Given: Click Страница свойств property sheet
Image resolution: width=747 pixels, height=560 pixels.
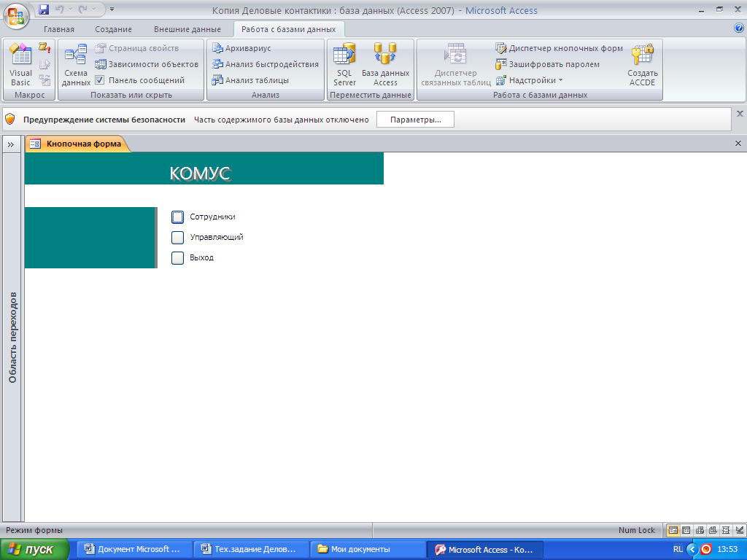Looking at the screenshot, I should coord(137,48).
